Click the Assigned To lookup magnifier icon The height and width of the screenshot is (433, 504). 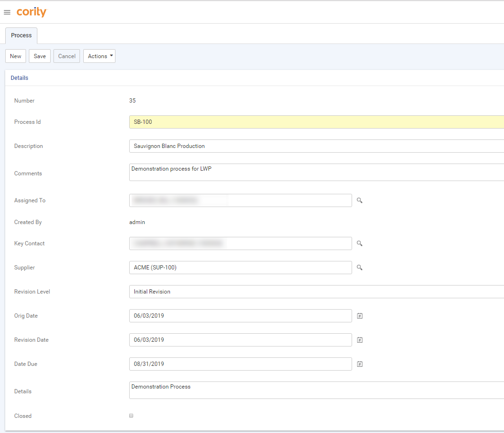point(360,200)
